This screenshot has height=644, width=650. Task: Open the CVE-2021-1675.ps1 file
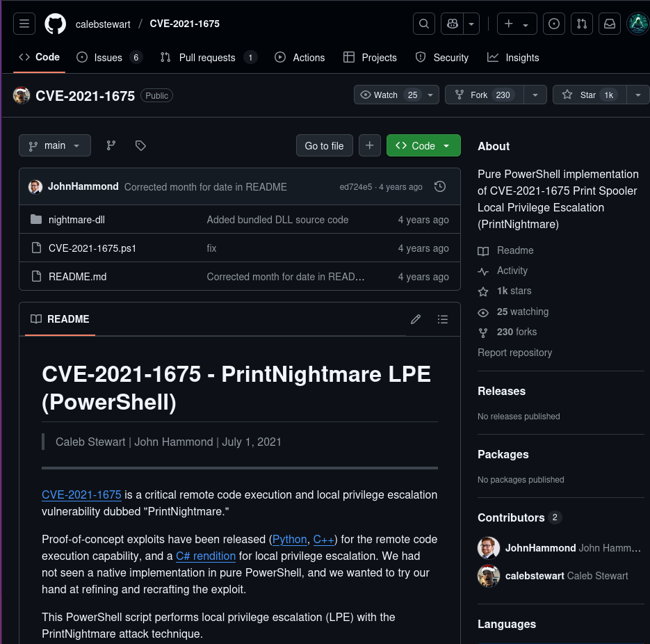click(x=92, y=248)
